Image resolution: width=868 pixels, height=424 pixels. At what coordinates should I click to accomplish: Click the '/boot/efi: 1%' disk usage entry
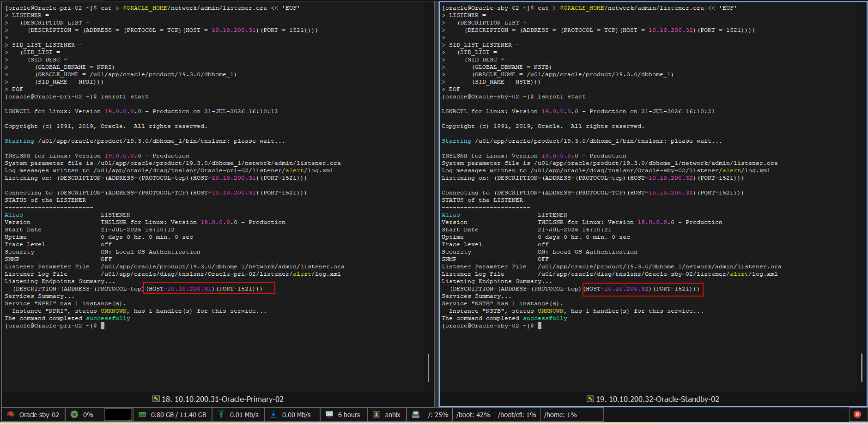[517, 415]
